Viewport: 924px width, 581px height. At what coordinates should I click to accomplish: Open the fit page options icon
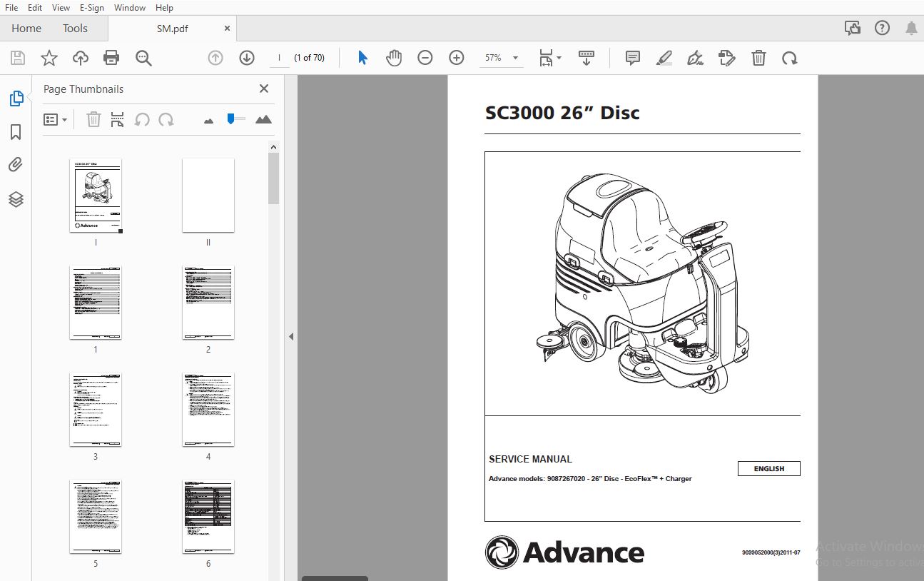pyautogui.click(x=546, y=58)
